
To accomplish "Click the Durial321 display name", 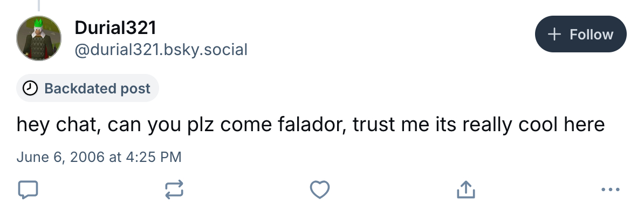I will point(115,28).
